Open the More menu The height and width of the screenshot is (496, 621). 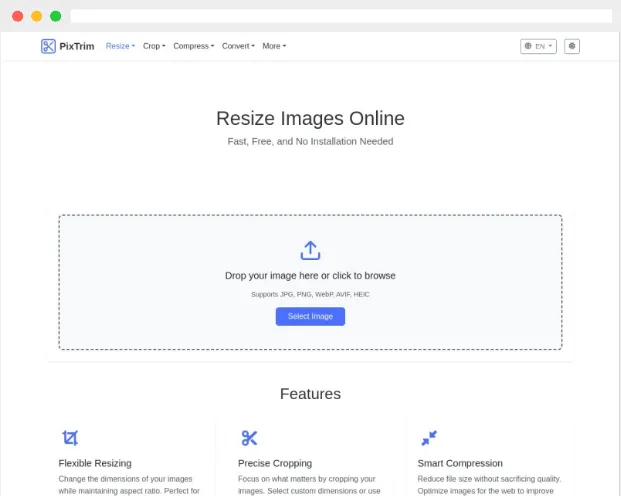click(x=274, y=46)
